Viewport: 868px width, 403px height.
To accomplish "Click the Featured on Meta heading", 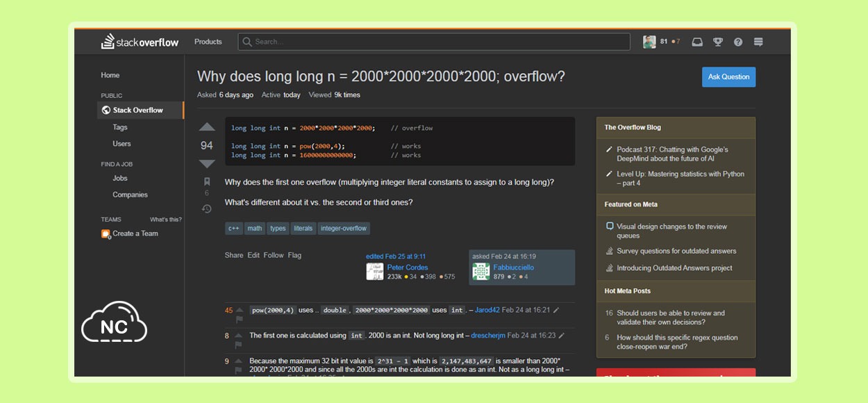I will coord(631,204).
